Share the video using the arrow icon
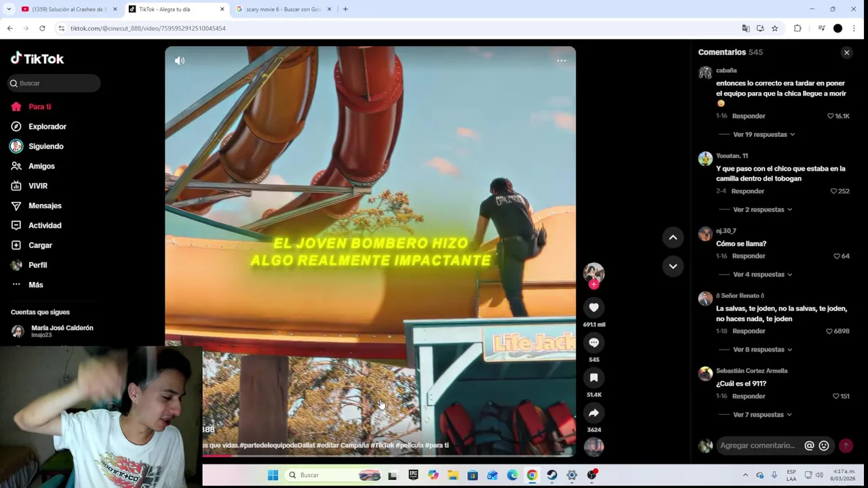This screenshot has width=868, height=488. (x=594, y=413)
